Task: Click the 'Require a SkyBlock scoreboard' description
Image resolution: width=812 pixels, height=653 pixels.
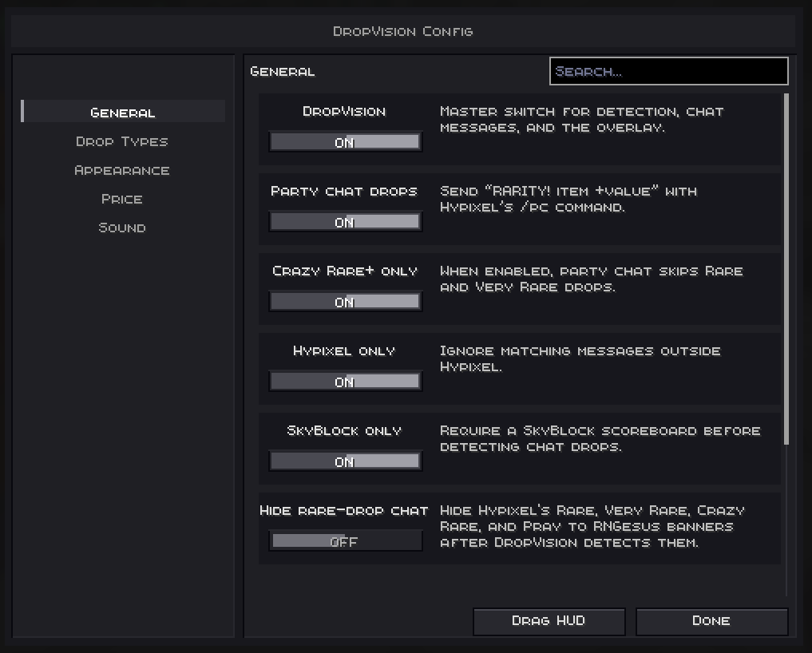Action: pyautogui.click(x=600, y=438)
